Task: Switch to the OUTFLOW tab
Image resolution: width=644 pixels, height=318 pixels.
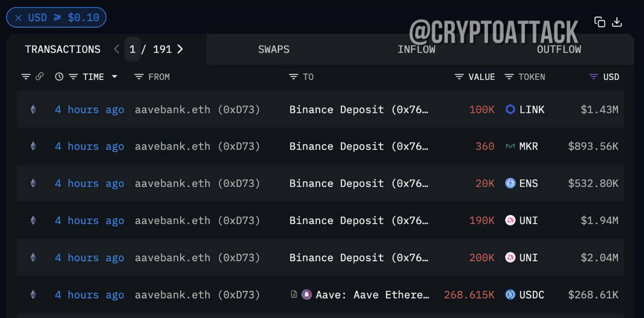Action: (x=558, y=49)
